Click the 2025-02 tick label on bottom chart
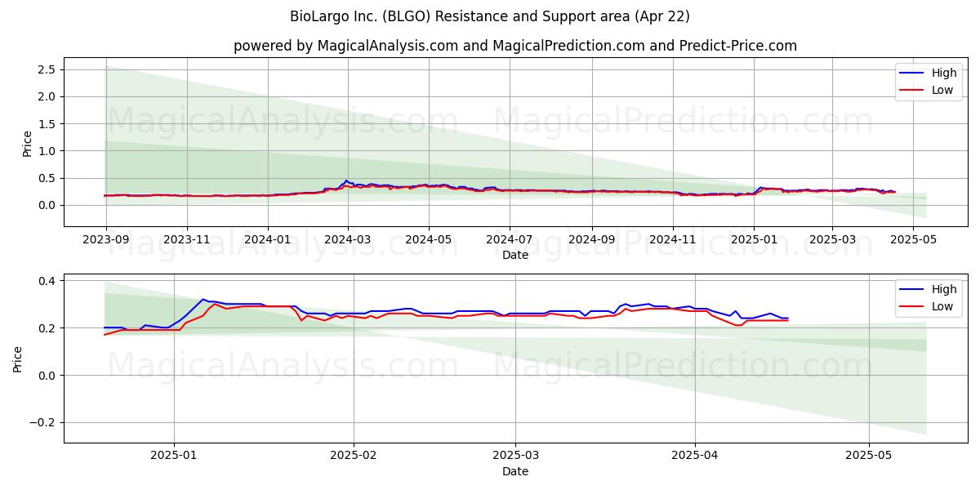This screenshot has height=490, width=980. 354,456
